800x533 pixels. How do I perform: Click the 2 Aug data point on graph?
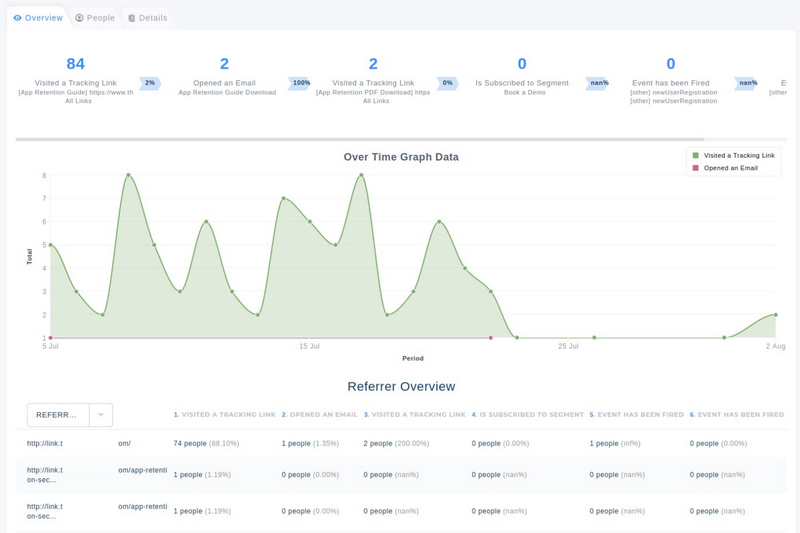(x=776, y=315)
